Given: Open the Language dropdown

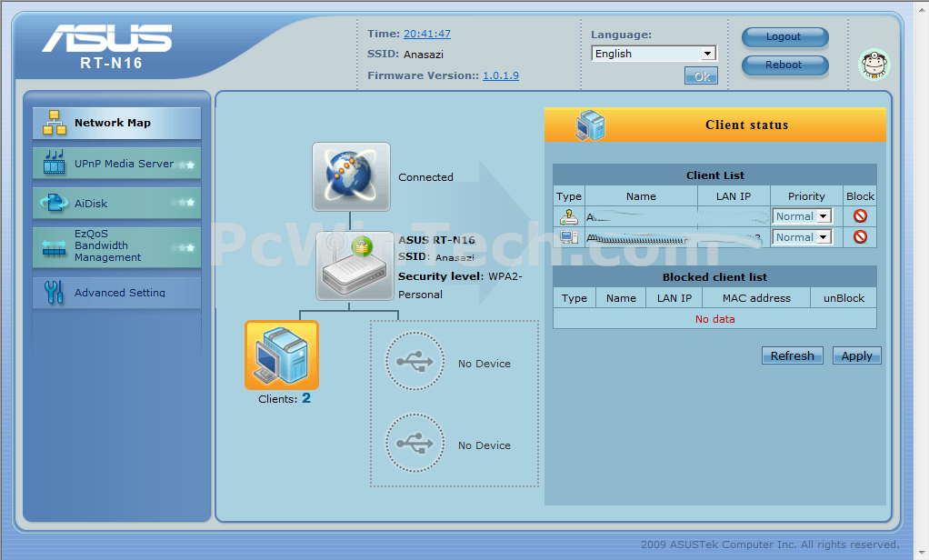Looking at the screenshot, I should [654, 54].
